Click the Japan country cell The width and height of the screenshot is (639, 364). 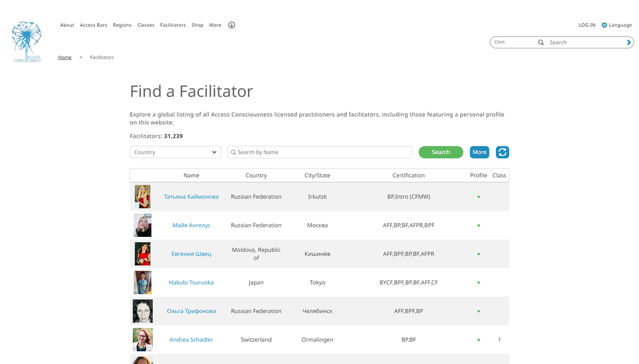coord(256,282)
